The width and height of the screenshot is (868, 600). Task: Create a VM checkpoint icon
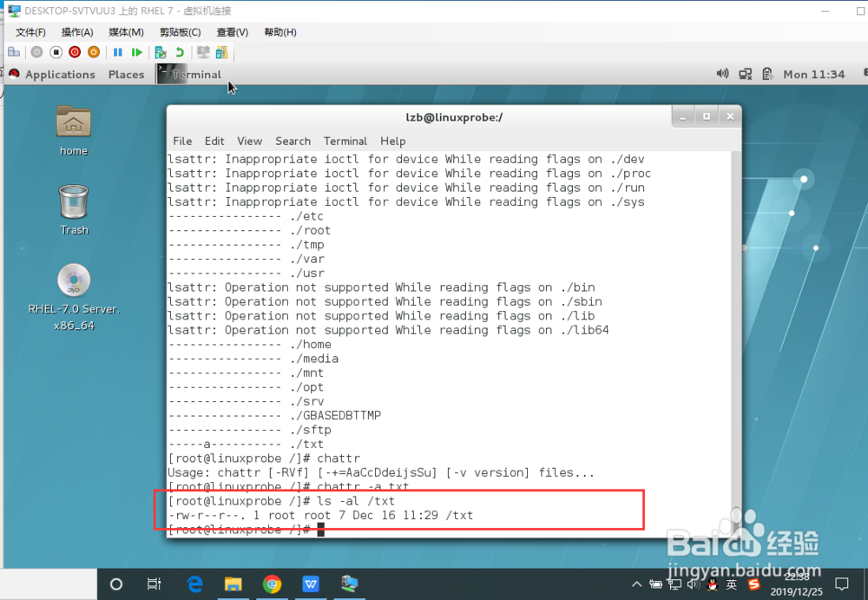click(x=161, y=52)
